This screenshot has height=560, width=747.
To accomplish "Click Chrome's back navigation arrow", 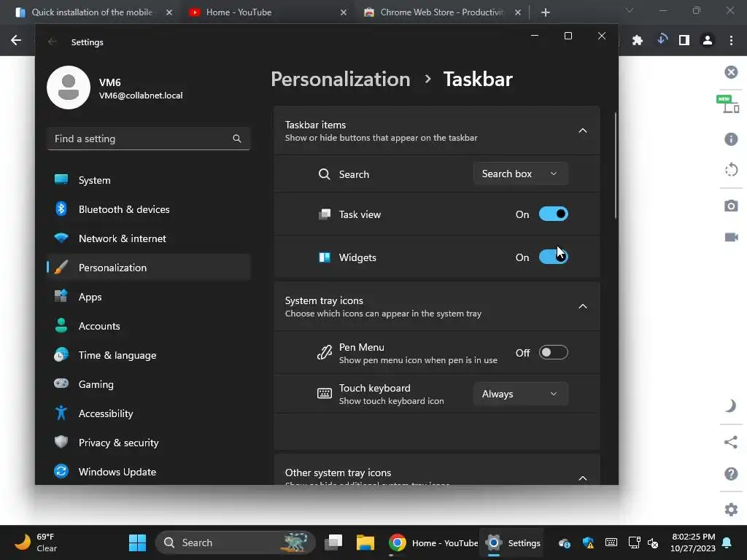I will (16, 40).
